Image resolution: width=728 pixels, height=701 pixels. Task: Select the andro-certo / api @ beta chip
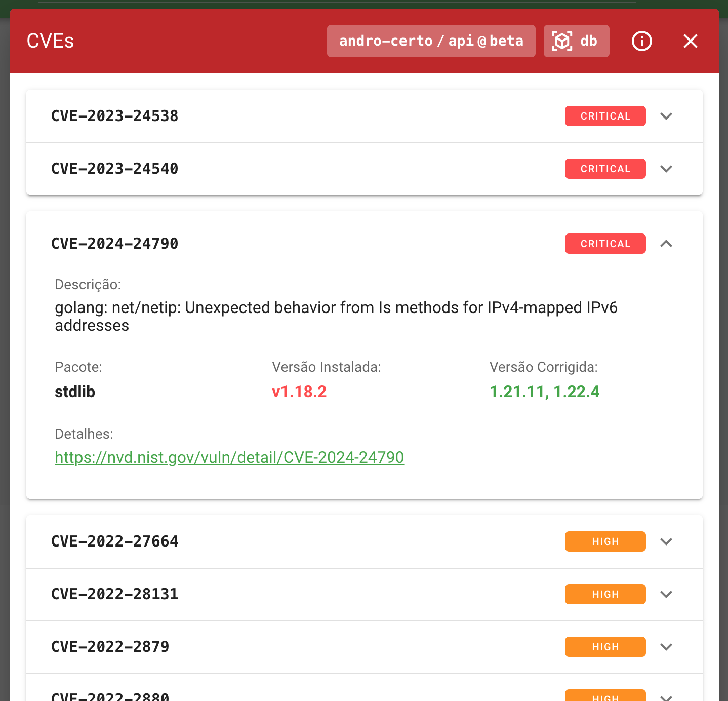pos(431,41)
